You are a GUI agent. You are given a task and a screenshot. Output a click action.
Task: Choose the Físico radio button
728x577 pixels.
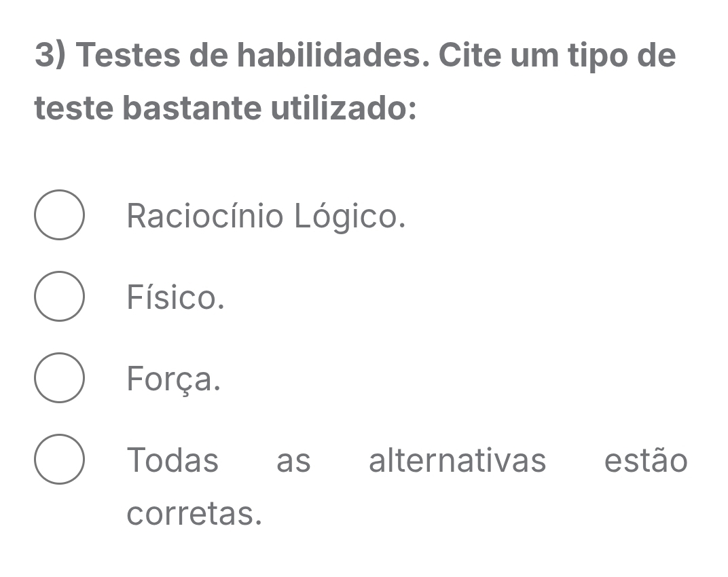[x=59, y=296]
